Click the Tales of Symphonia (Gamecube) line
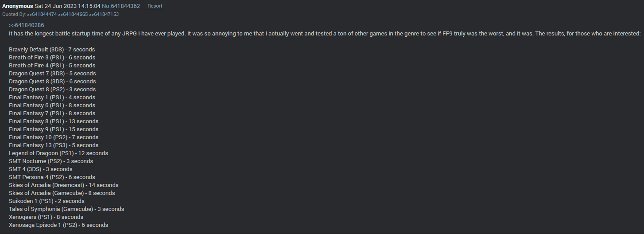 click(x=66, y=209)
